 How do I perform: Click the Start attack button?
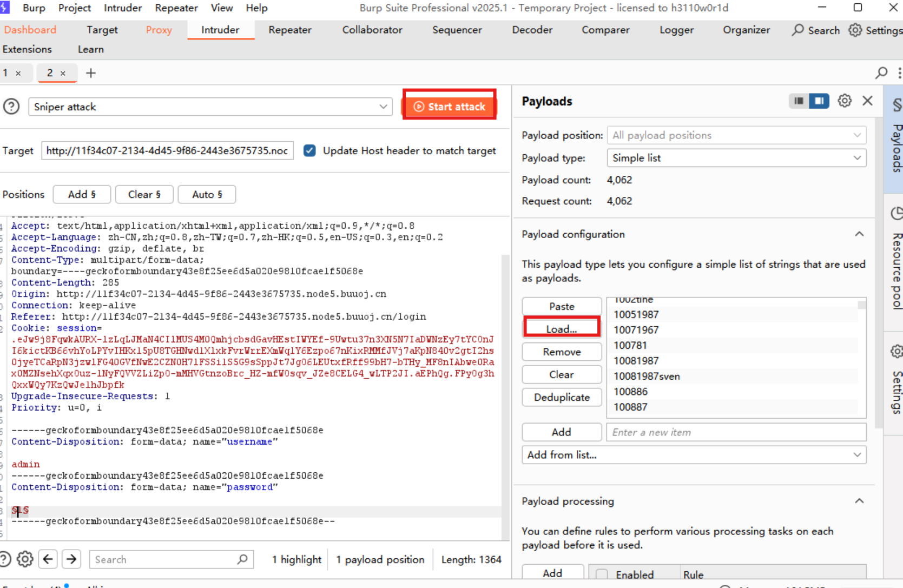point(449,107)
